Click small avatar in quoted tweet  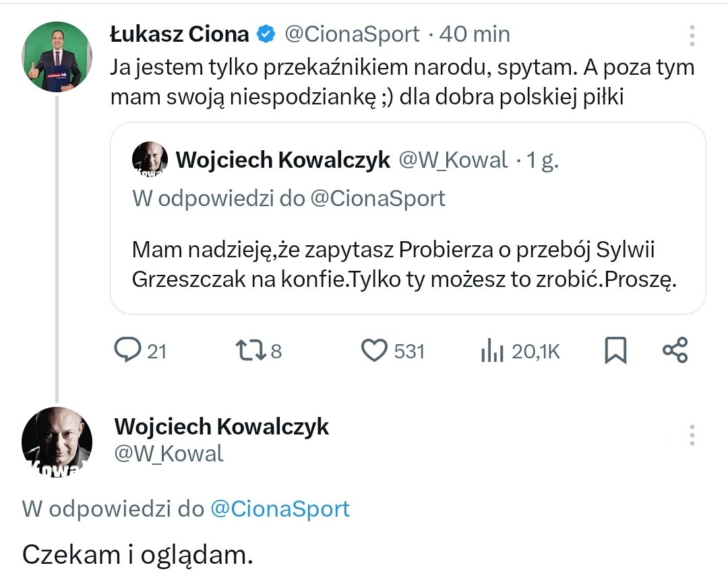click(150, 160)
